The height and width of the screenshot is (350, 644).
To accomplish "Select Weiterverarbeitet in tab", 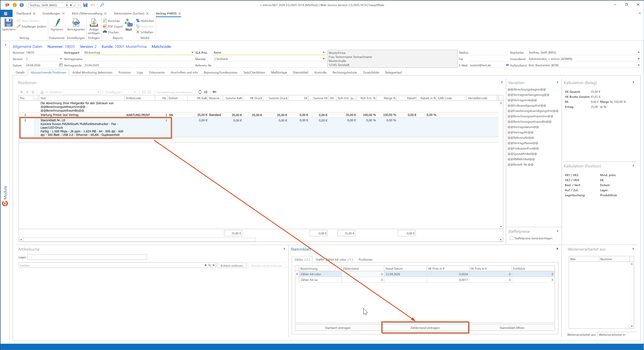I will [612, 335].
